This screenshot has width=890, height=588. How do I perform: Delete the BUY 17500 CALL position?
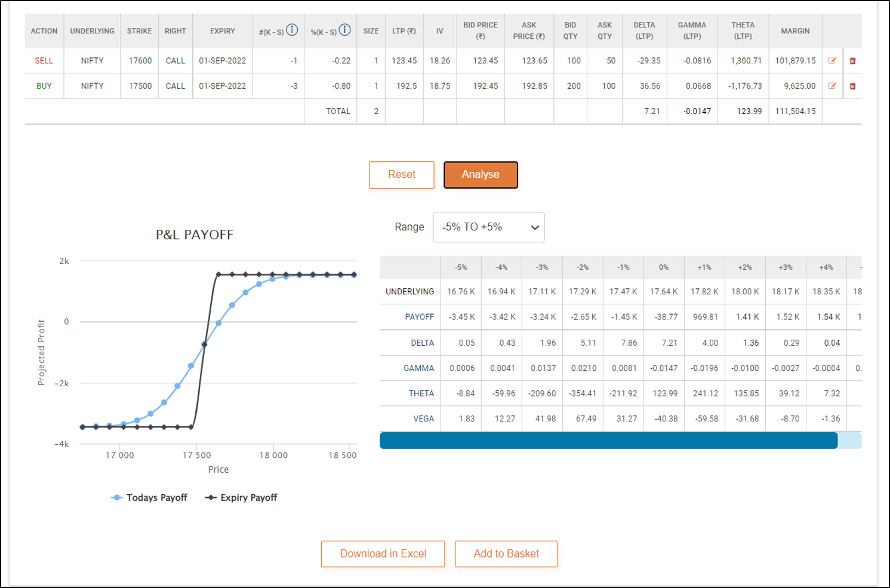click(x=852, y=86)
